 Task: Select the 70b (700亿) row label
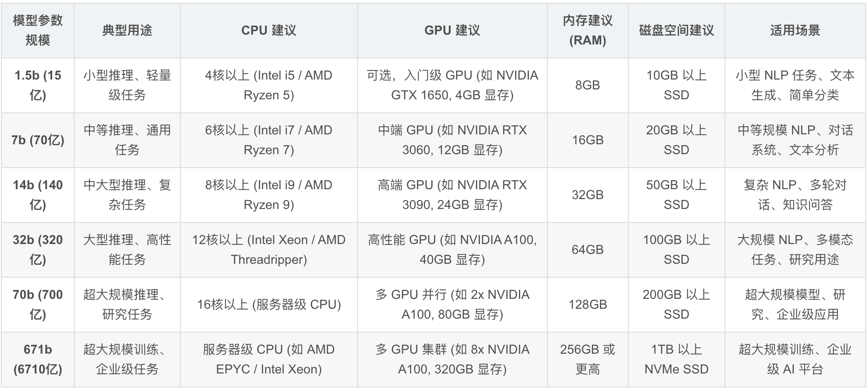38,304
